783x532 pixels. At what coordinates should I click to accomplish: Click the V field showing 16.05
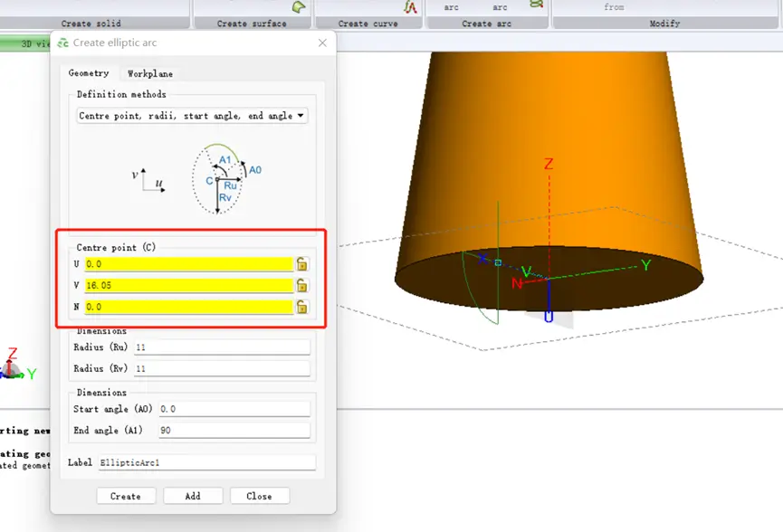[189, 286]
